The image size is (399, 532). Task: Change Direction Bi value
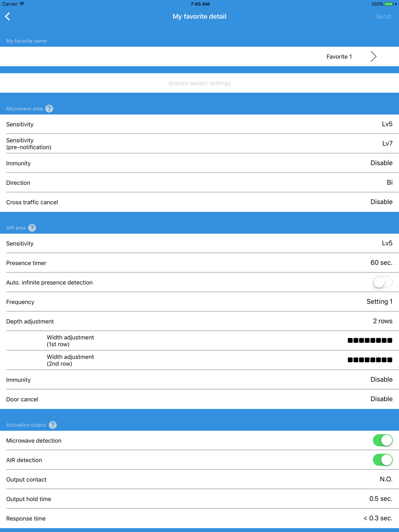pyautogui.click(x=390, y=182)
